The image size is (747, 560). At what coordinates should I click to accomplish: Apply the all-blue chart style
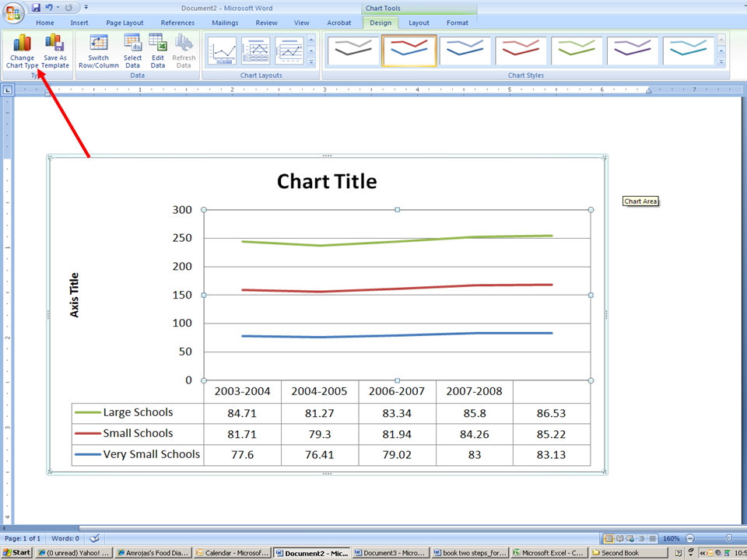pyautogui.click(x=465, y=50)
